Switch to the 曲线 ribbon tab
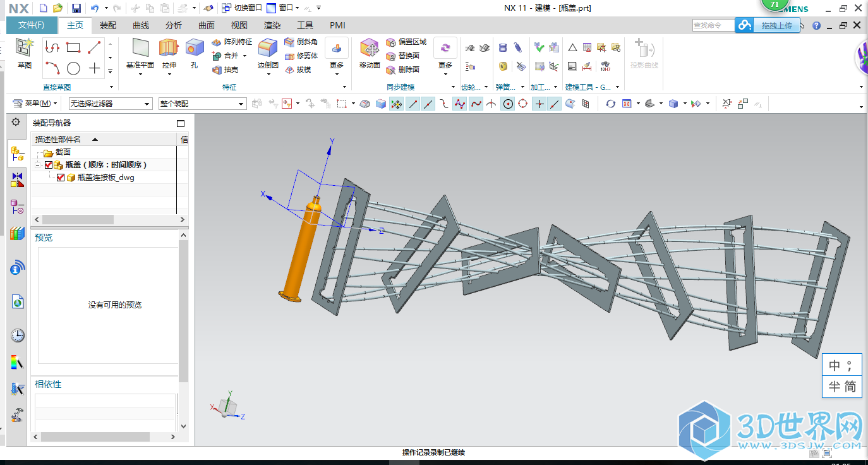Viewport: 868px width, 465px height. [x=141, y=25]
